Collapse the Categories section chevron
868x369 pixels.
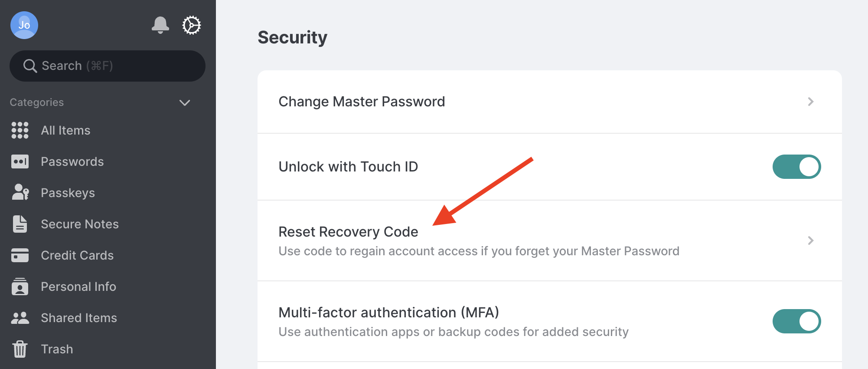[185, 103]
